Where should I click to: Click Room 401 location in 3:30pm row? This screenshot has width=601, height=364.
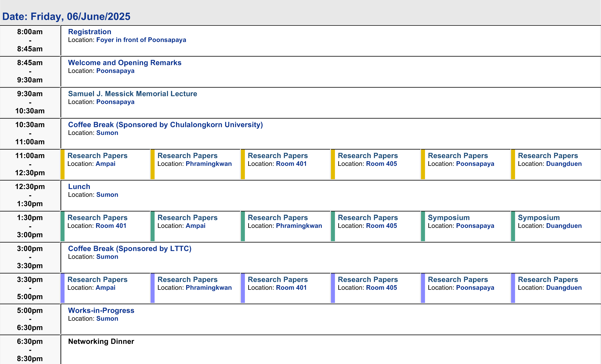pos(291,288)
